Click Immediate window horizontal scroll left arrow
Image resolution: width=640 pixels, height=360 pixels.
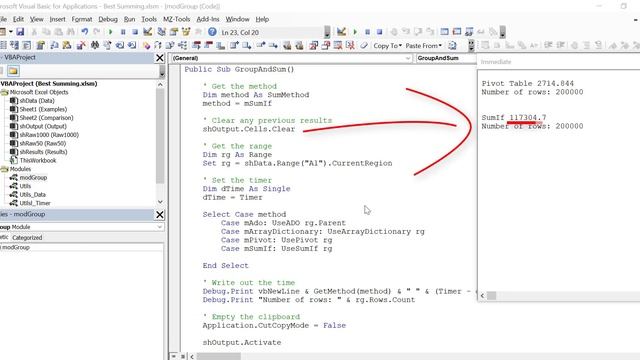click(x=482, y=296)
